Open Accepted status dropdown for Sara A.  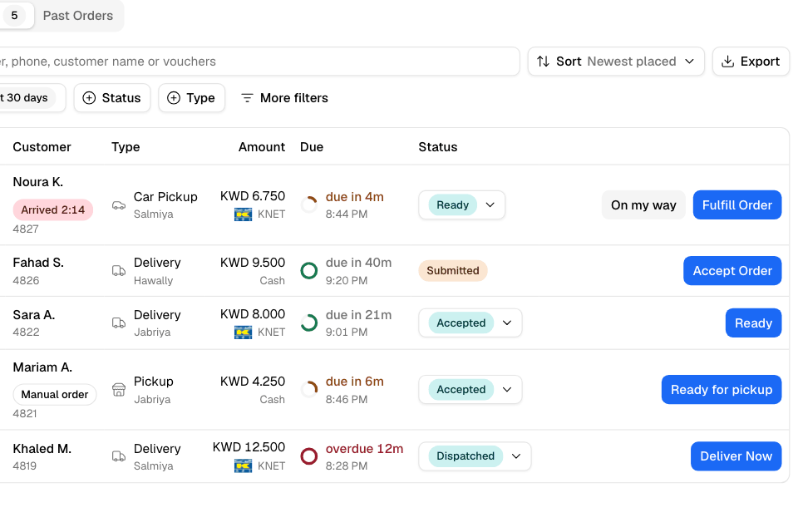(x=470, y=323)
